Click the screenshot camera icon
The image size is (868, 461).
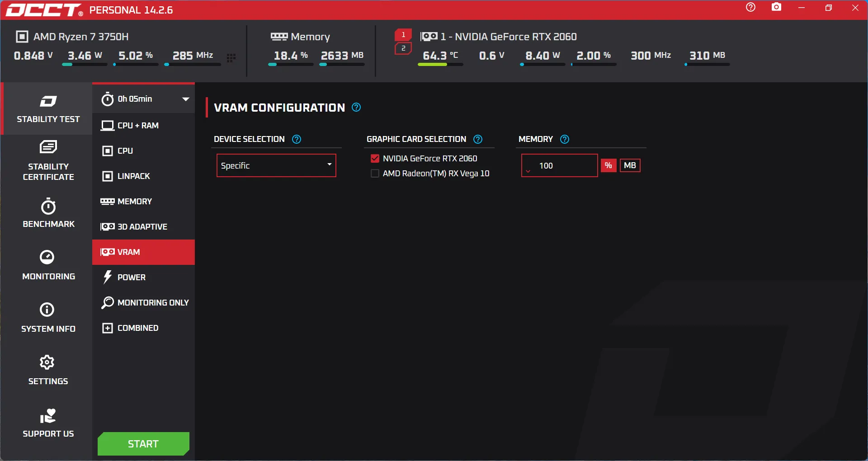[x=776, y=7]
